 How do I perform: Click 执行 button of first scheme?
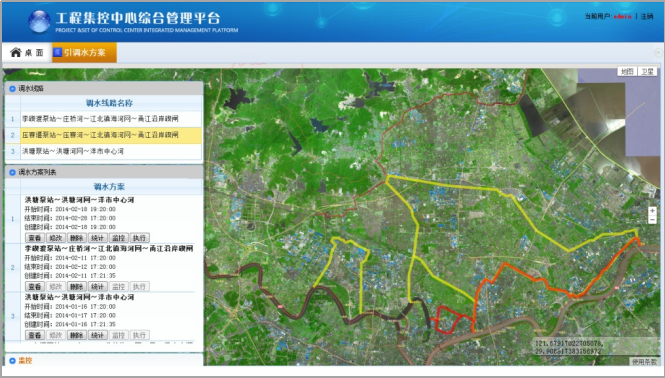pos(140,238)
